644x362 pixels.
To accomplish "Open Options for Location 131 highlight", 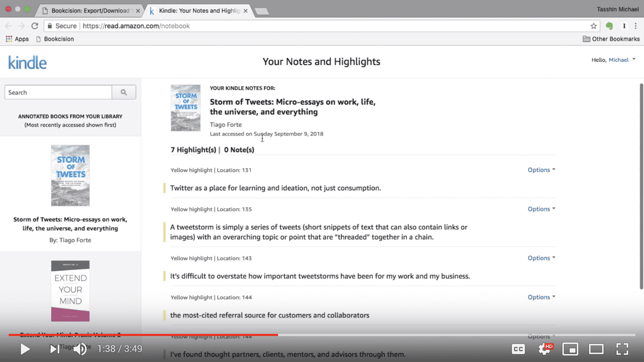I will point(541,170).
